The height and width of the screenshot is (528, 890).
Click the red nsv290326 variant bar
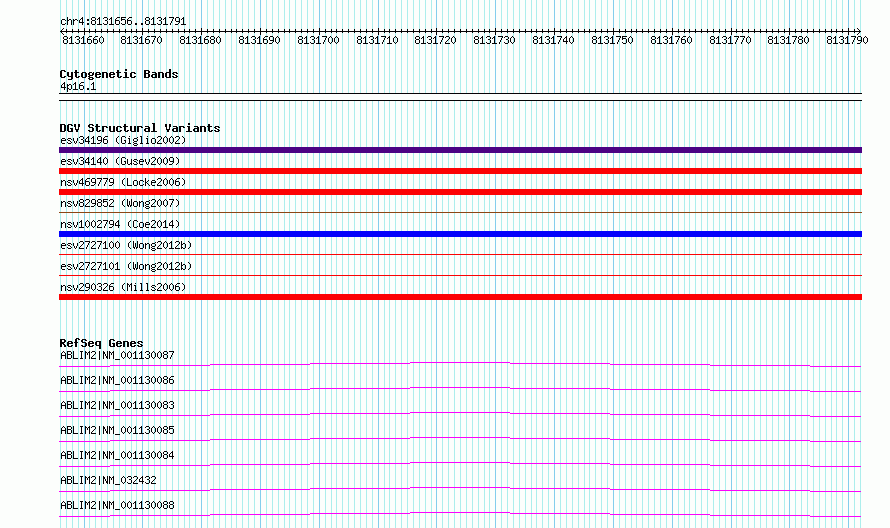[x=460, y=297]
